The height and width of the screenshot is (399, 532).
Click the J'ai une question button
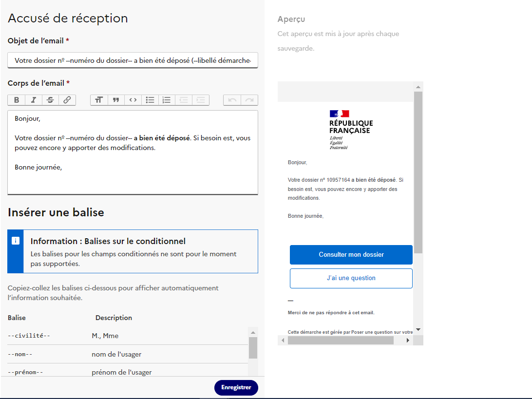(351, 278)
